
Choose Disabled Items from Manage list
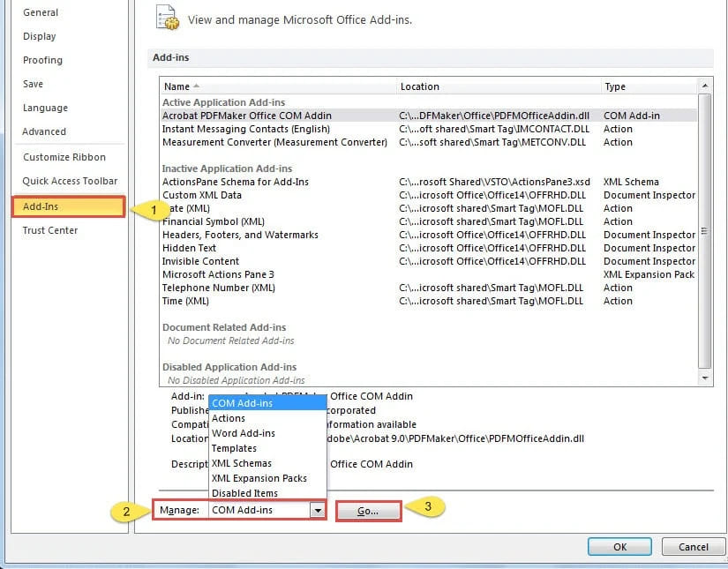click(x=244, y=493)
